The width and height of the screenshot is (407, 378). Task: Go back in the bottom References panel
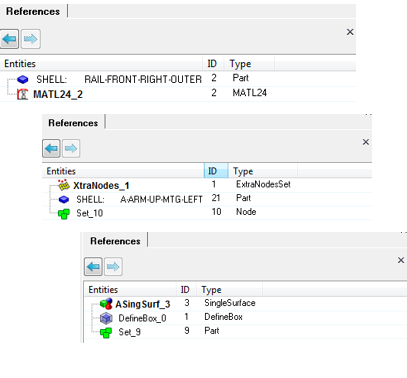click(93, 266)
